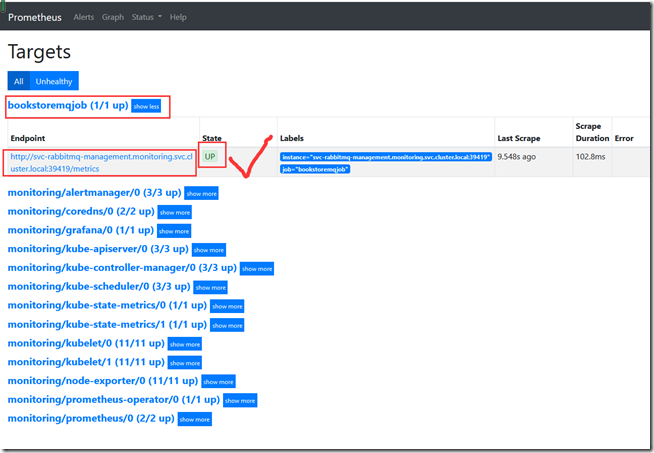Select the instance label badge

pos(386,157)
